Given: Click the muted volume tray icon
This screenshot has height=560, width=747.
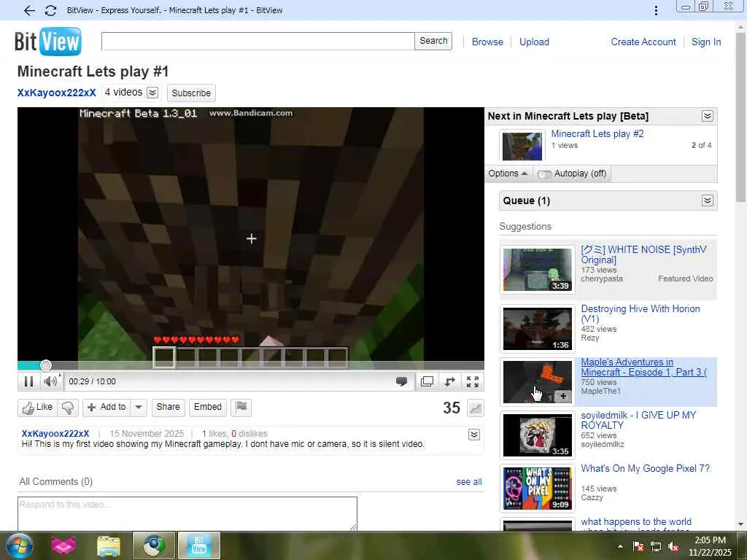Looking at the screenshot, I should point(673,547).
